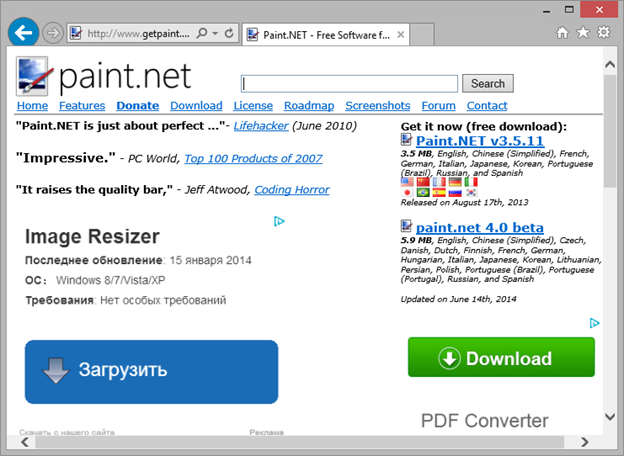Open the browser Home icon
This screenshot has height=456, width=624.
pos(561,33)
